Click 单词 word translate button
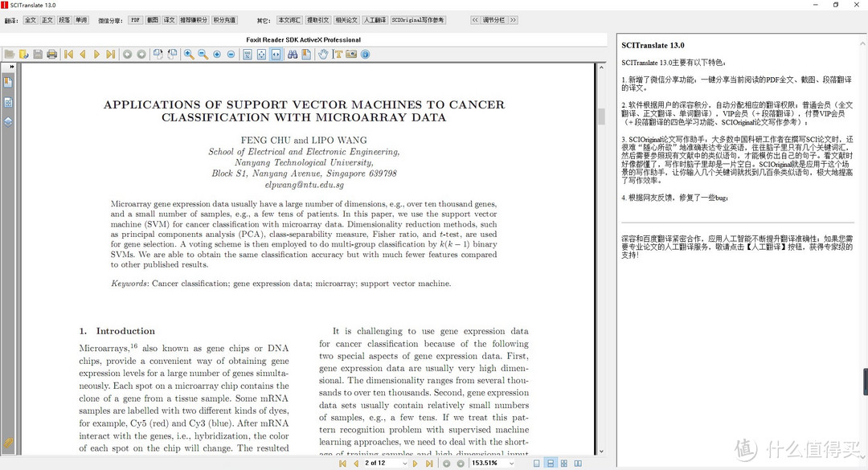868x470 pixels. click(x=81, y=20)
